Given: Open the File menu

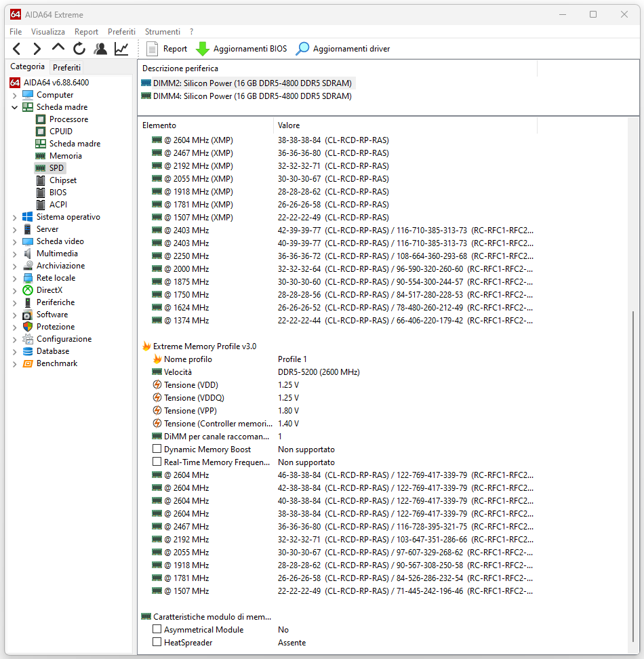Looking at the screenshot, I should pyautogui.click(x=16, y=31).
